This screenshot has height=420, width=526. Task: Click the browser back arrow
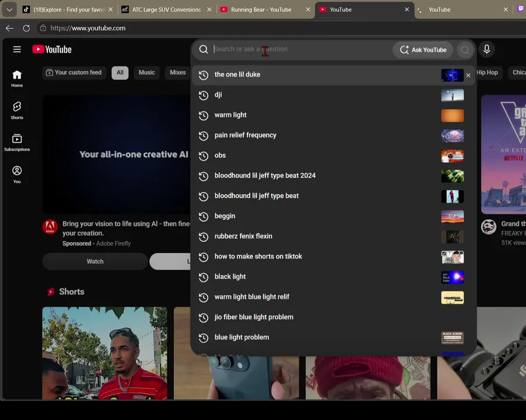point(9,28)
